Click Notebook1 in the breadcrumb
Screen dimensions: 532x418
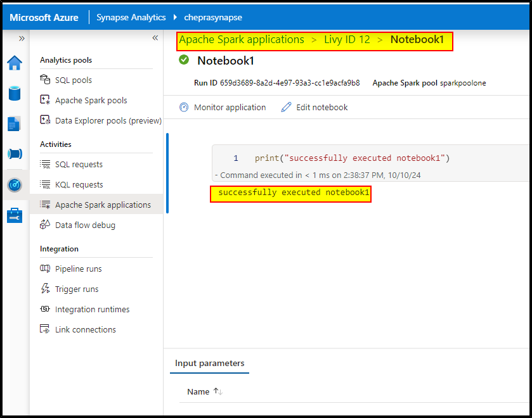[417, 39]
